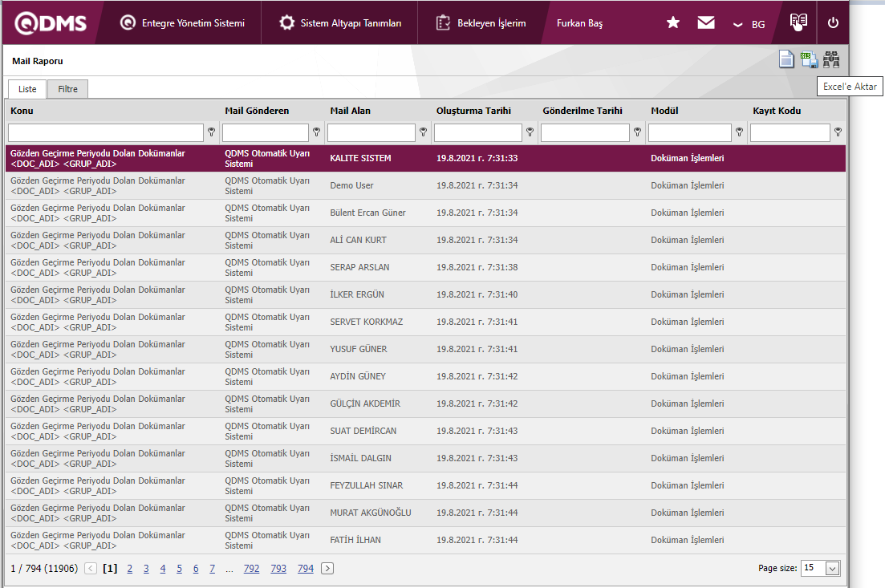Click the power logout icon
Viewport: 885px width, 588px height.
[833, 23]
